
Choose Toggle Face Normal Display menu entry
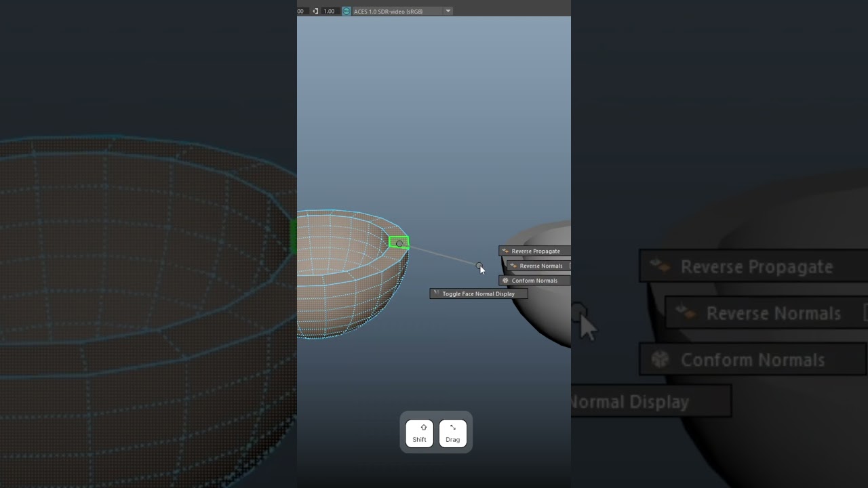coord(478,293)
